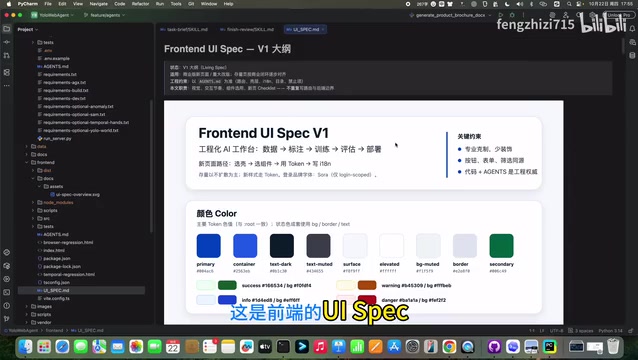Open the Project tool window folder icon
The width and height of the screenshot is (638, 360).
pos(7,29)
